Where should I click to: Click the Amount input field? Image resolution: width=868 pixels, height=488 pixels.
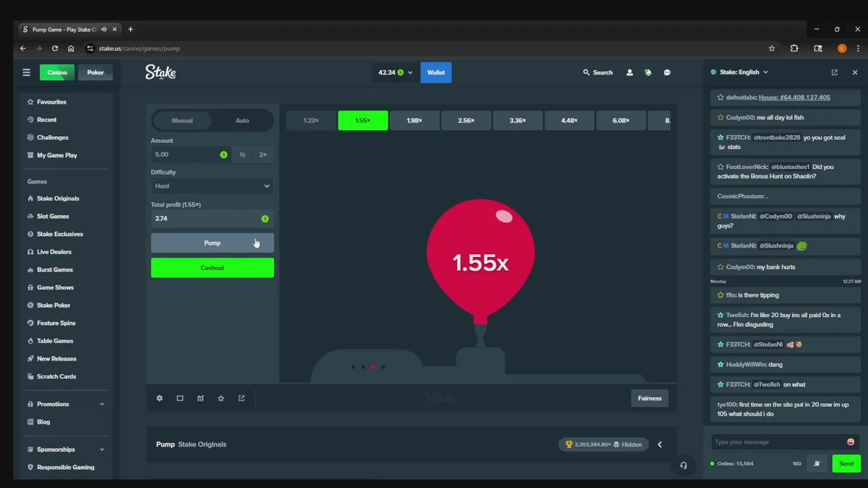click(191, 155)
